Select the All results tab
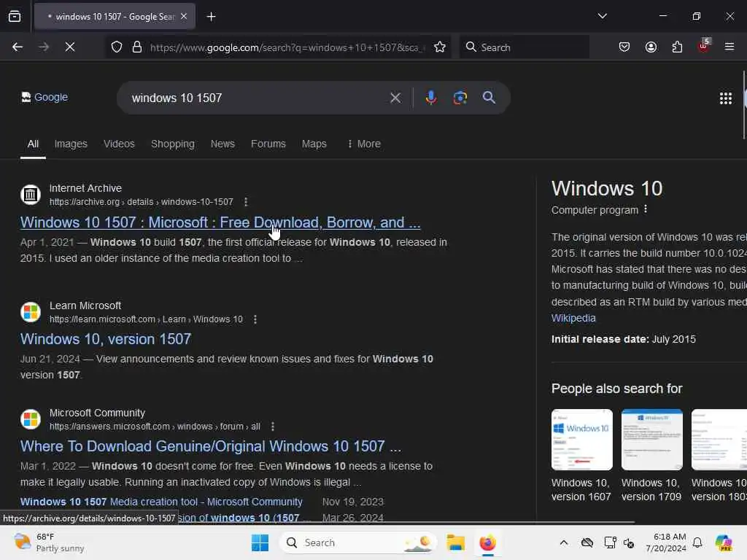 pyautogui.click(x=33, y=144)
